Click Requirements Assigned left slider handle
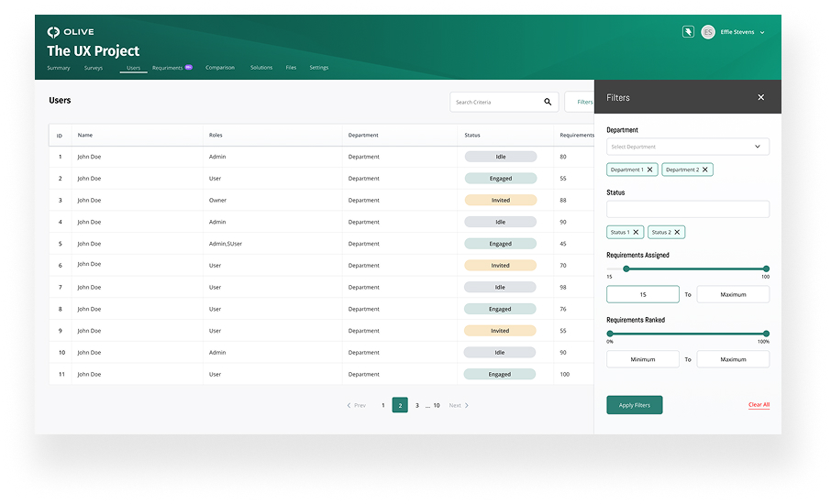This screenshot has height=504, width=831. [x=626, y=268]
